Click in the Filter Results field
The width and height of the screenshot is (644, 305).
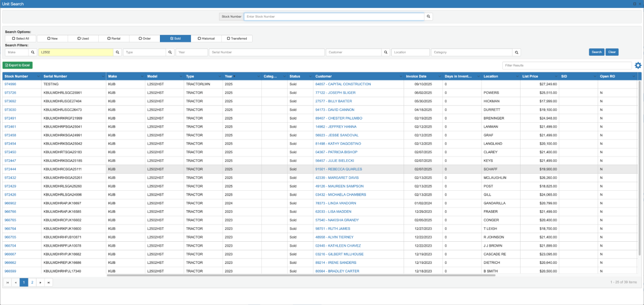point(566,65)
